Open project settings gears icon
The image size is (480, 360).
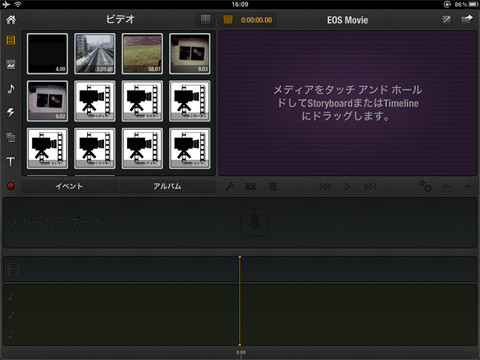tap(425, 186)
